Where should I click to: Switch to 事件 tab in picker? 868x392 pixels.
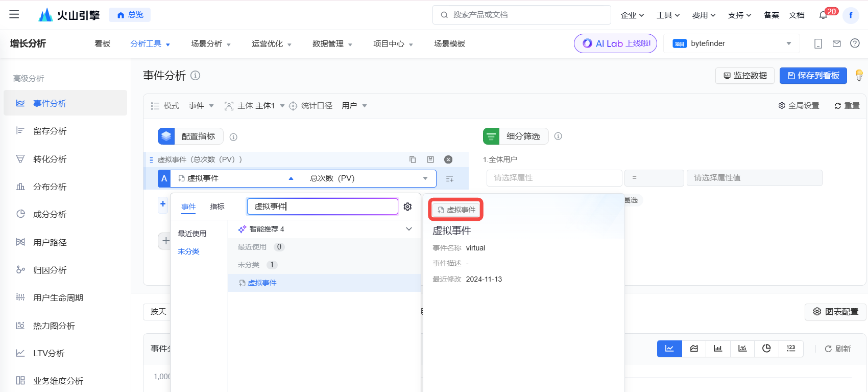click(188, 206)
